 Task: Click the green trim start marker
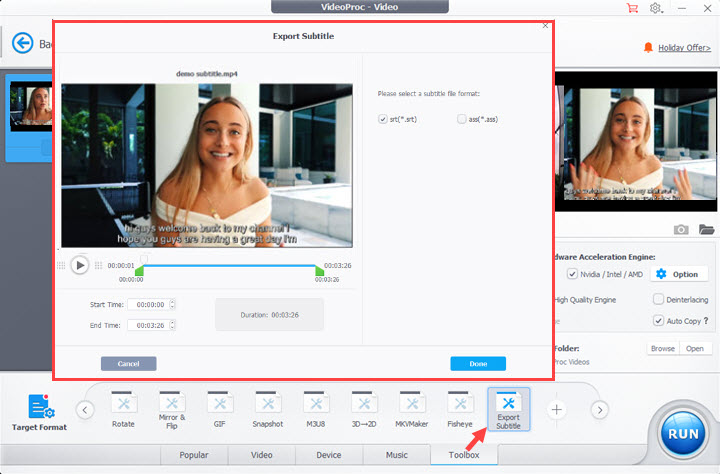click(139, 271)
